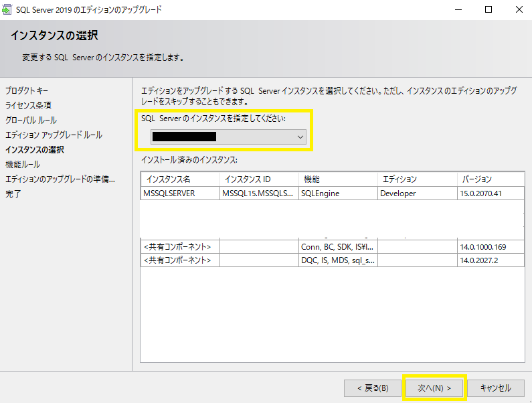The width and height of the screenshot is (532, 403).
Task: Click MSSQL15.MSSQLS... instance ID cell
Action: coord(259,193)
